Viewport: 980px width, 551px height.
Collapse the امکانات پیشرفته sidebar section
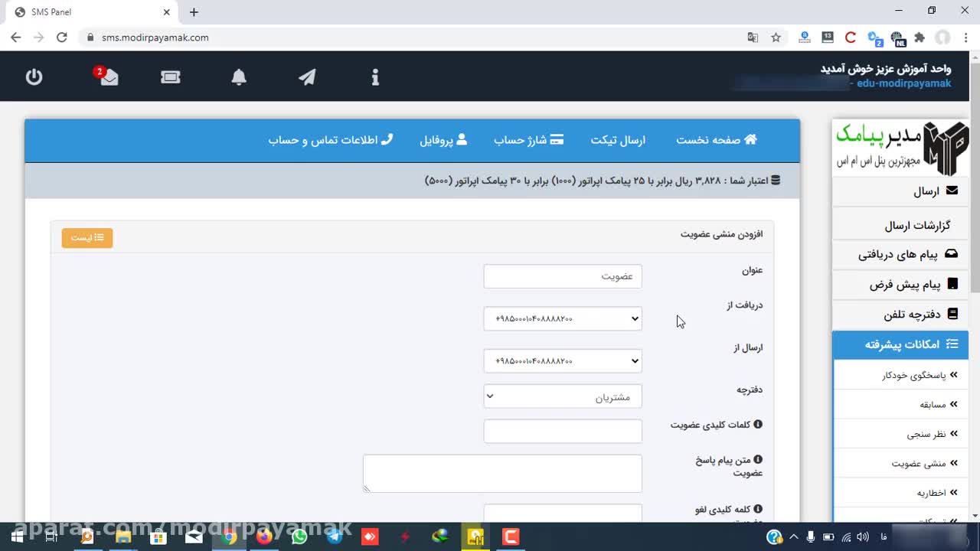pyautogui.click(x=900, y=344)
